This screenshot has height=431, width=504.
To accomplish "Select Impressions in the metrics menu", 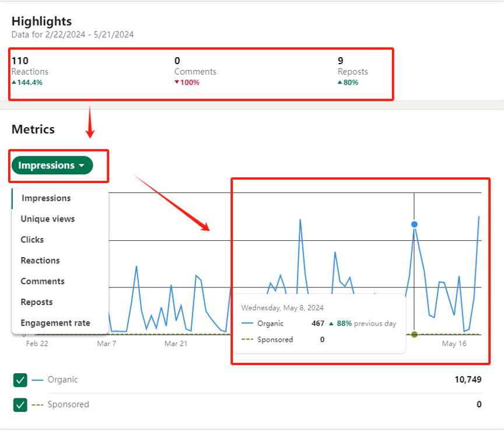I will pos(60,198).
